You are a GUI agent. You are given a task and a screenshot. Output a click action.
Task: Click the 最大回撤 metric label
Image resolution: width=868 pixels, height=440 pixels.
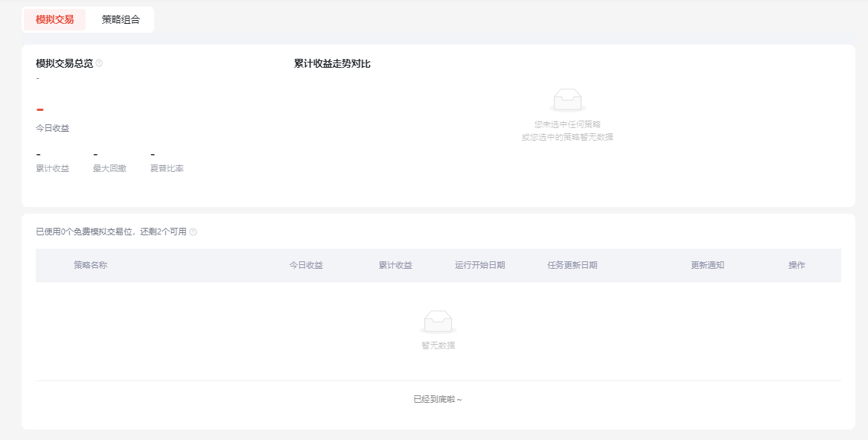point(109,168)
